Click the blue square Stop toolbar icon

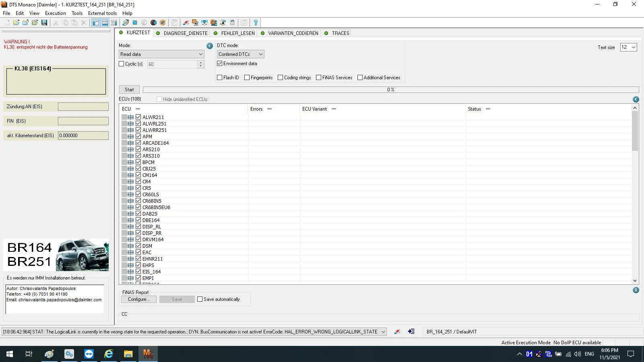coord(135,23)
